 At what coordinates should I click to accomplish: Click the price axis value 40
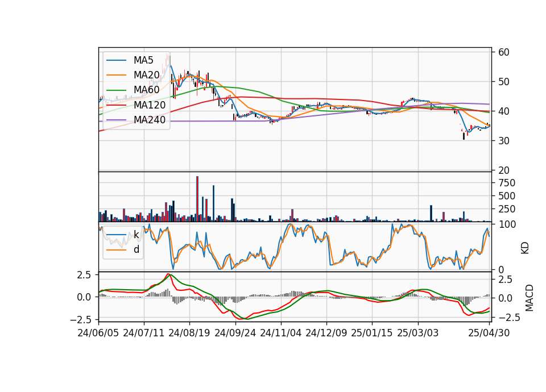pyautogui.click(x=504, y=111)
